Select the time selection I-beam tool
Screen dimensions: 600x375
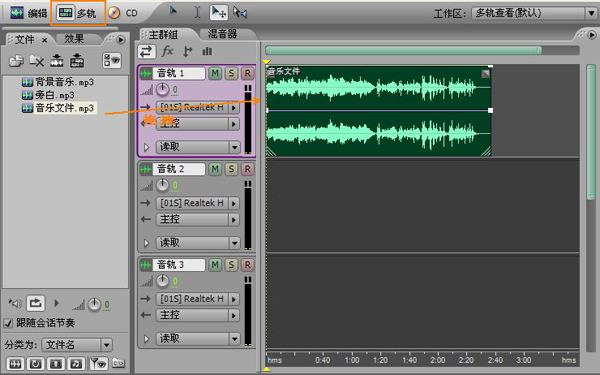(197, 12)
